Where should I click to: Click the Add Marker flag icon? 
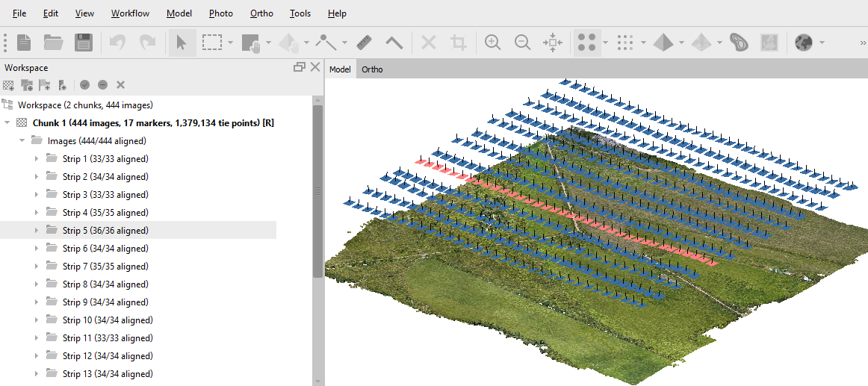(x=45, y=85)
